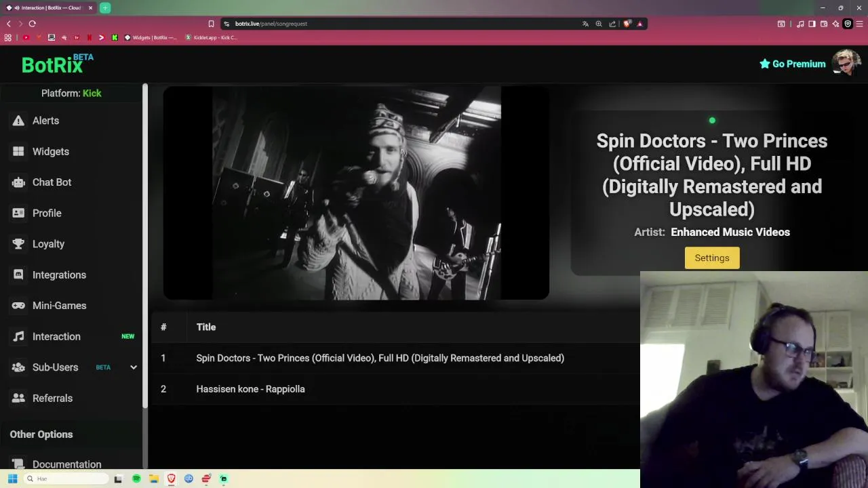Mute the tab audio speaker icon
The width and height of the screenshot is (868, 488).
coord(16,8)
